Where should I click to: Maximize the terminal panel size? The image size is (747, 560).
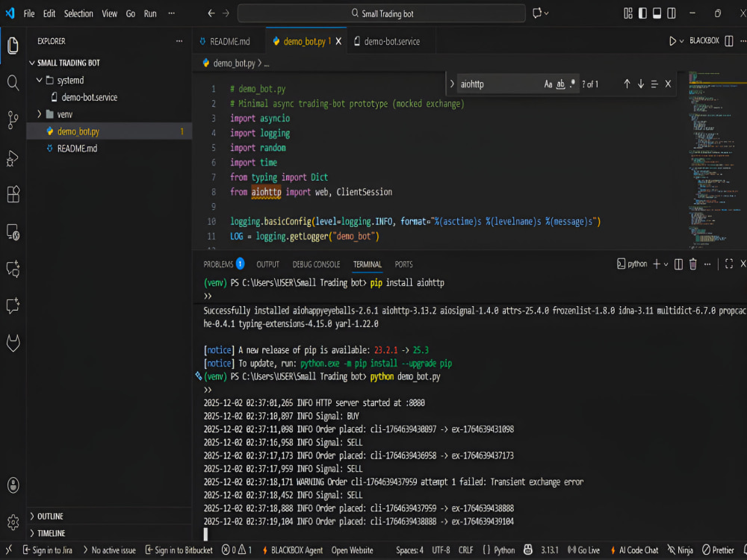[729, 264]
